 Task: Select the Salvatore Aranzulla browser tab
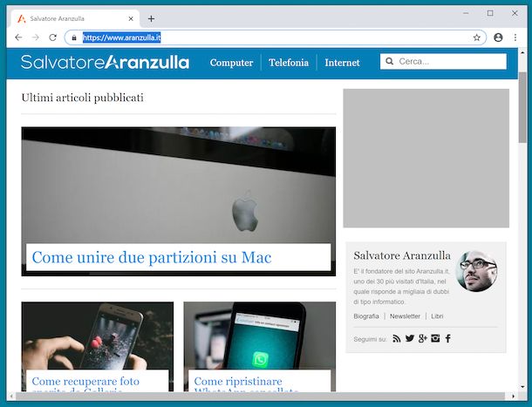(x=75, y=18)
